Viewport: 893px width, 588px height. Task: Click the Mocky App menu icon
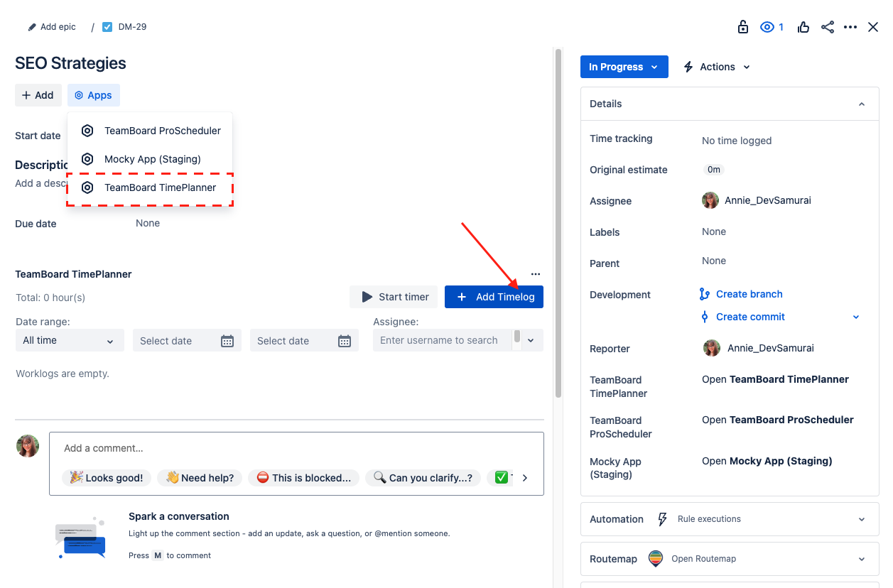pyautogui.click(x=87, y=159)
